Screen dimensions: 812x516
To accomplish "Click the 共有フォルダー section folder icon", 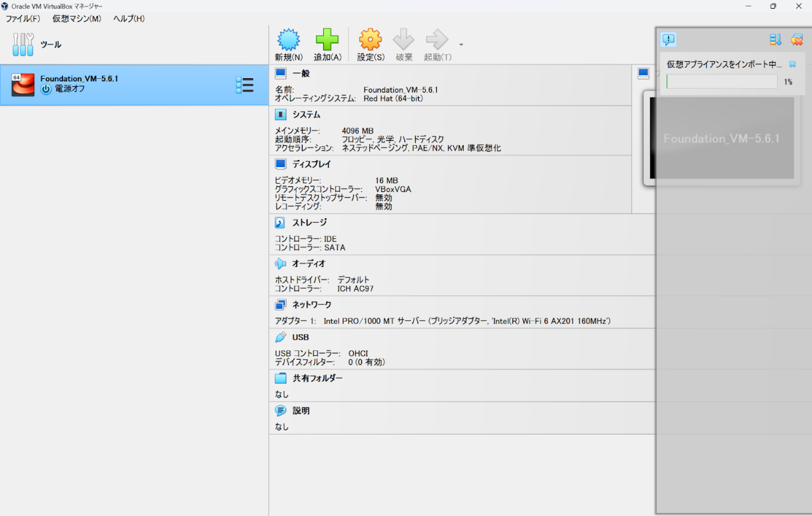I will [281, 378].
